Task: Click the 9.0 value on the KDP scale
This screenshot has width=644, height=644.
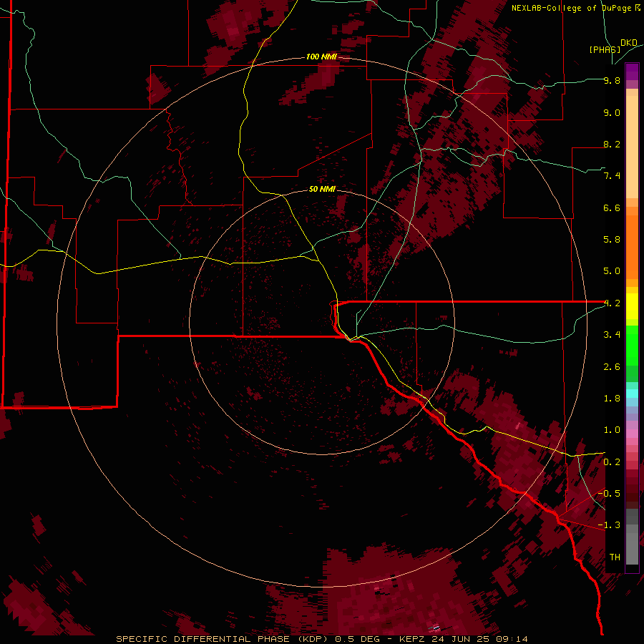Action: coord(612,113)
